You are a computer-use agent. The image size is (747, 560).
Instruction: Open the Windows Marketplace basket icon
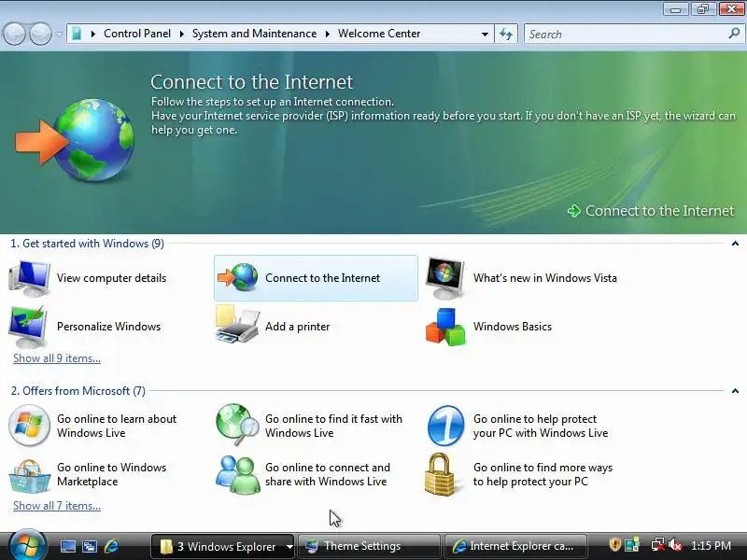pyautogui.click(x=29, y=476)
